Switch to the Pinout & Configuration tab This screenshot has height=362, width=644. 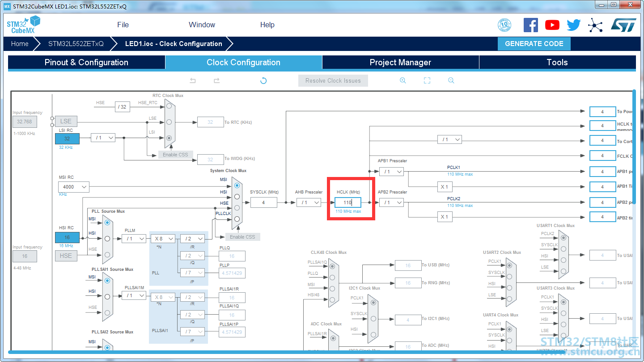86,63
